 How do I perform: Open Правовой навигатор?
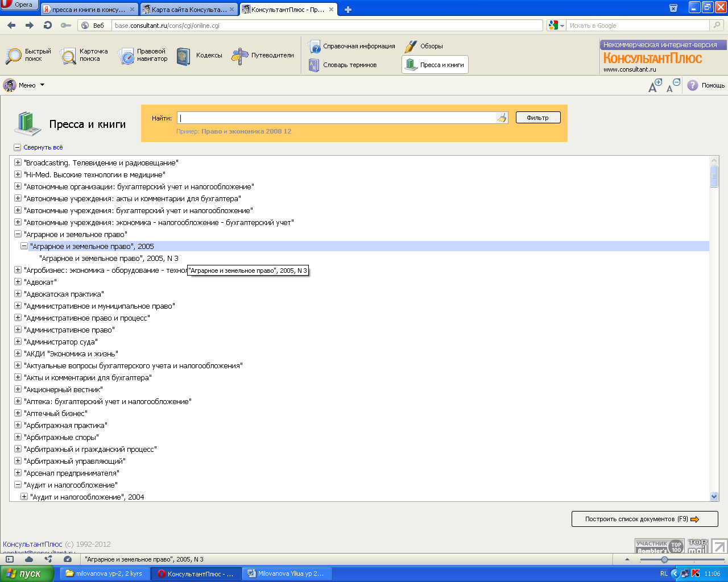pyautogui.click(x=143, y=55)
